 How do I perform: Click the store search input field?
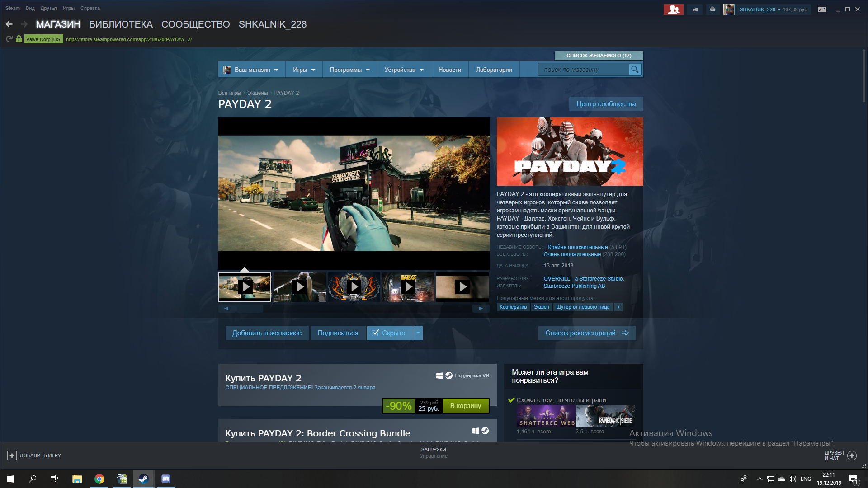(583, 70)
